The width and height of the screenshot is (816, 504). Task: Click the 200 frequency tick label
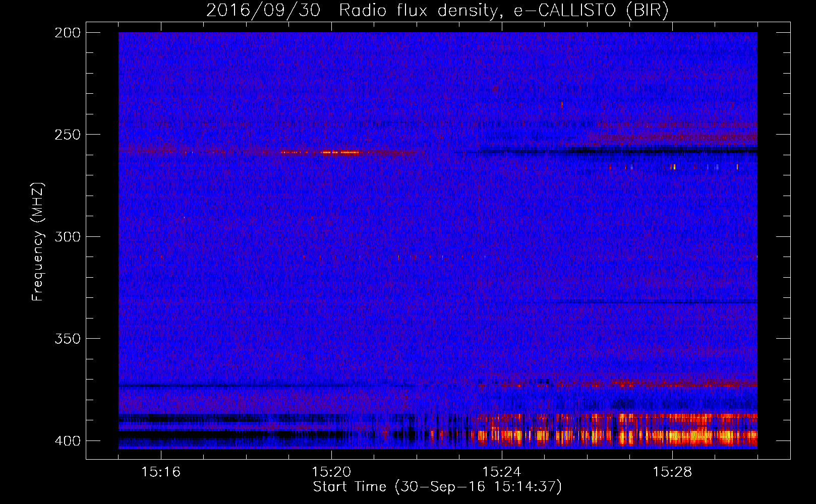pos(68,33)
